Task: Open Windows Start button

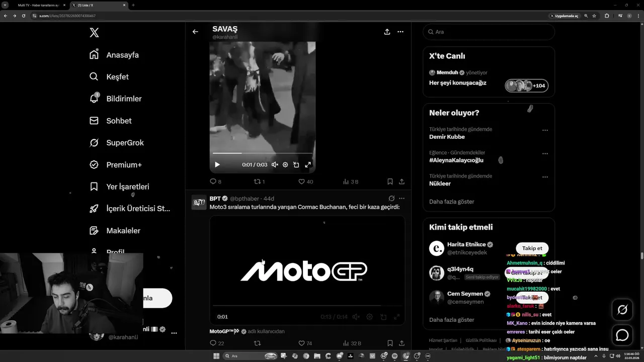Action: tap(216, 356)
